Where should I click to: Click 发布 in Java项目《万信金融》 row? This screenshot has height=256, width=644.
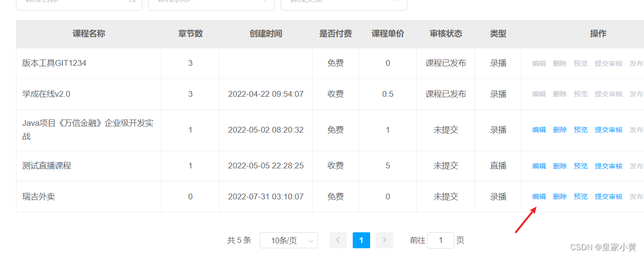click(636, 130)
